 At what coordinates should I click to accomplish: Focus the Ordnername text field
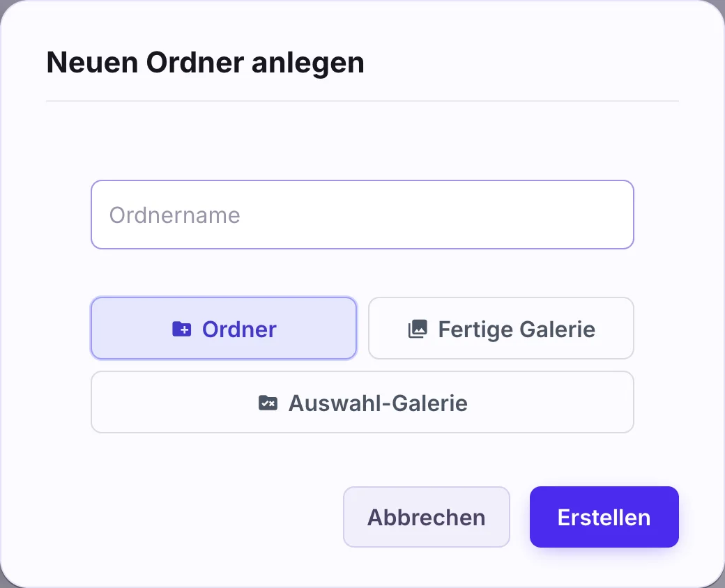(362, 215)
